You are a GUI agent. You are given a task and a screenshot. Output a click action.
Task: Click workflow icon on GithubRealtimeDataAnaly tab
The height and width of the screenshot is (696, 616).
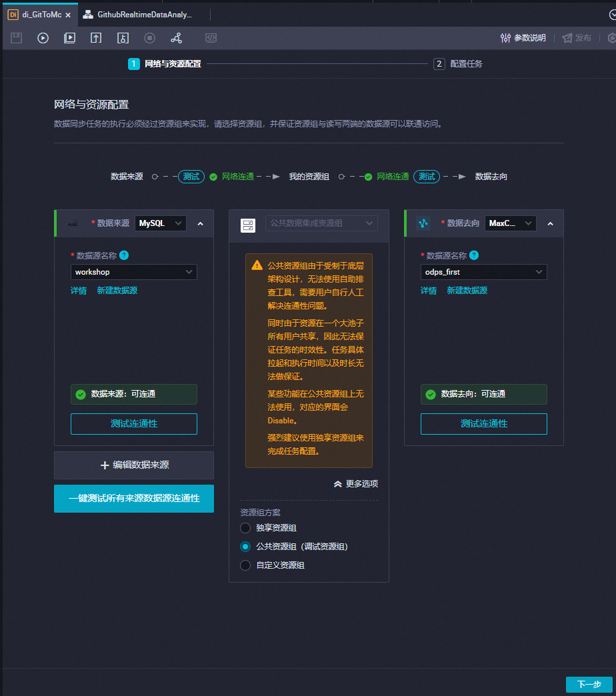pyautogui.click(x=88, y=15)
